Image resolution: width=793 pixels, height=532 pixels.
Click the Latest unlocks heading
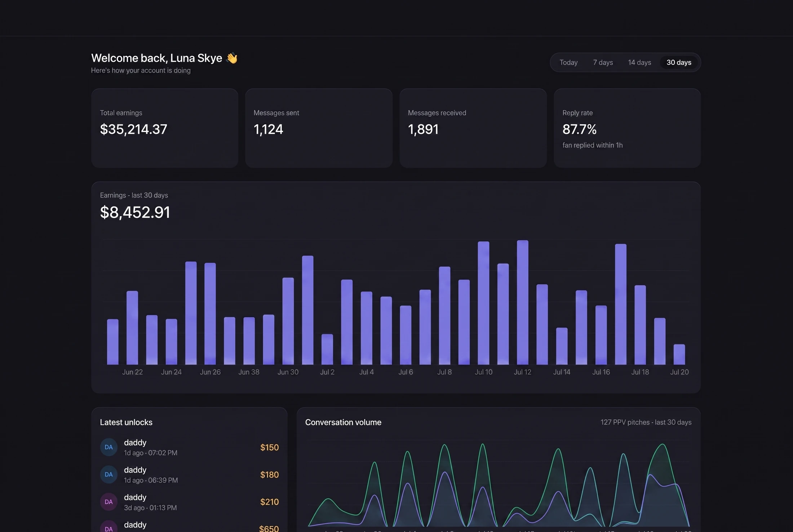coord(126,422)
